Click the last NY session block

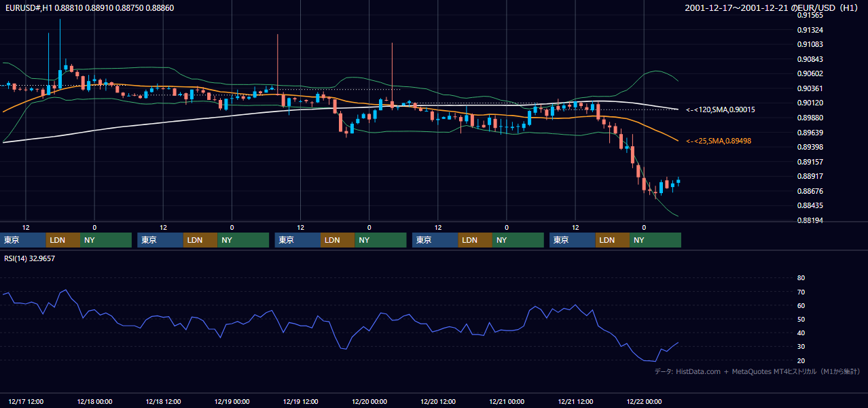click(x=655, y=240)
